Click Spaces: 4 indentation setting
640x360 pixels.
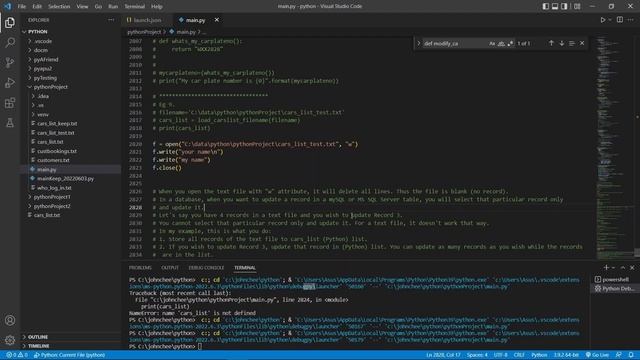coord(477,355)
